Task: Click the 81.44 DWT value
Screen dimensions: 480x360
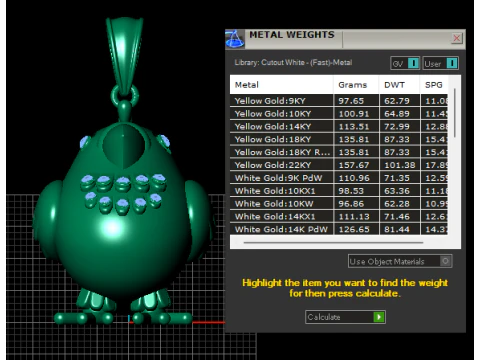Action: tap(397, 229)
